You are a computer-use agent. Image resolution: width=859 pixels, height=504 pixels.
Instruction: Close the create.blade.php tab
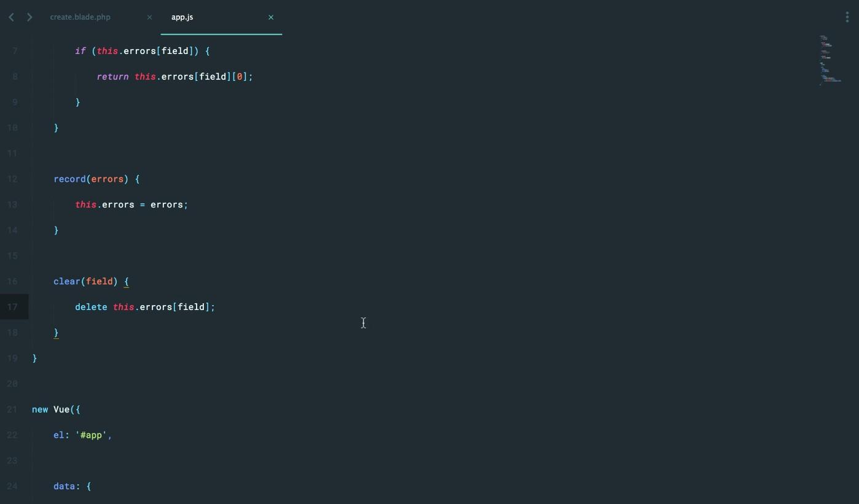(x=149, y=17)
